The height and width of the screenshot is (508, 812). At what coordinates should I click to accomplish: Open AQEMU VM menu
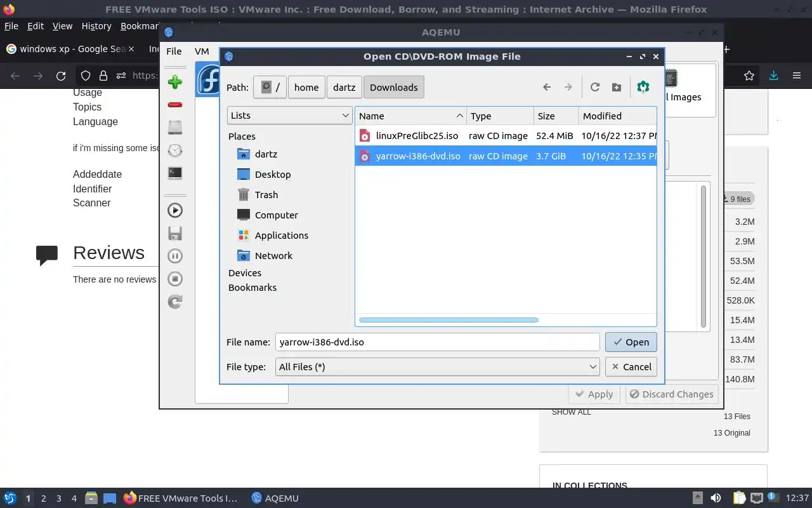click(x=202, y=51)
